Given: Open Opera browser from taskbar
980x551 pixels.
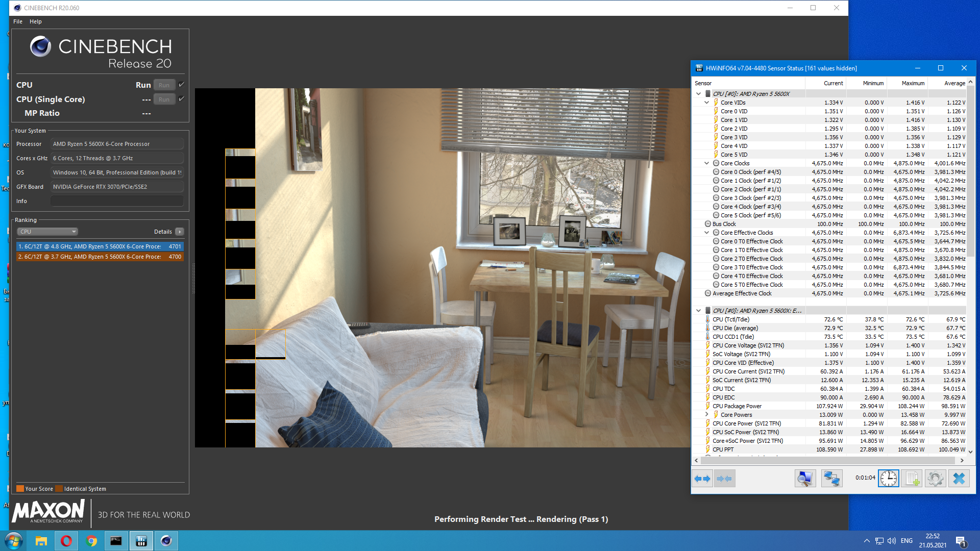Looking at the screenshot, I should (x=66, y=541).
